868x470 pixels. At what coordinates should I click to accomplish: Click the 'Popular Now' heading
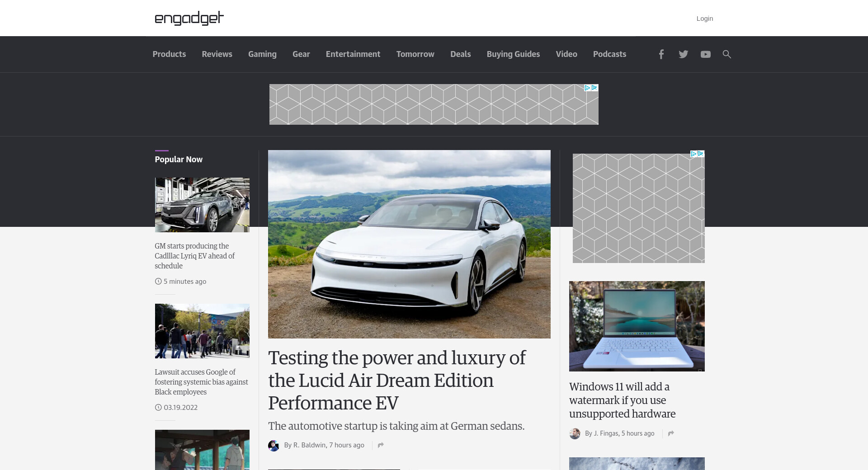179,160
